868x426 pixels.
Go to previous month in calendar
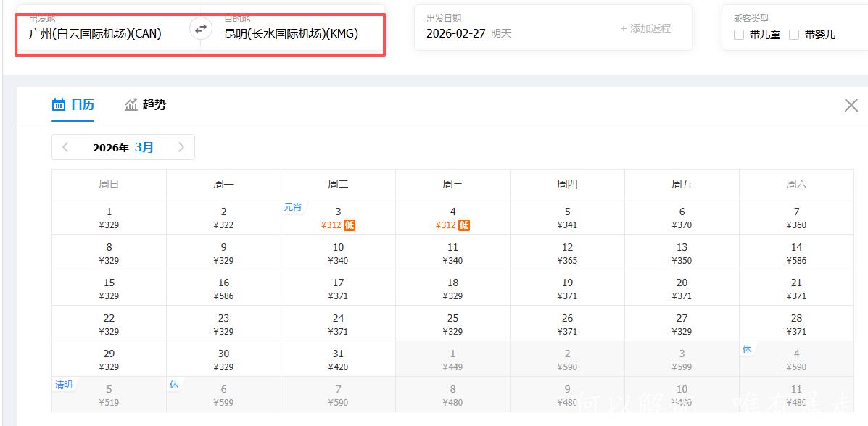[x=66, y=147]
